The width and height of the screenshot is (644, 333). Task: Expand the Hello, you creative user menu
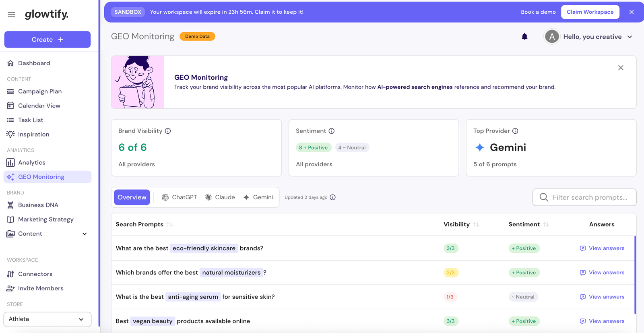click(x=597, y=37)
